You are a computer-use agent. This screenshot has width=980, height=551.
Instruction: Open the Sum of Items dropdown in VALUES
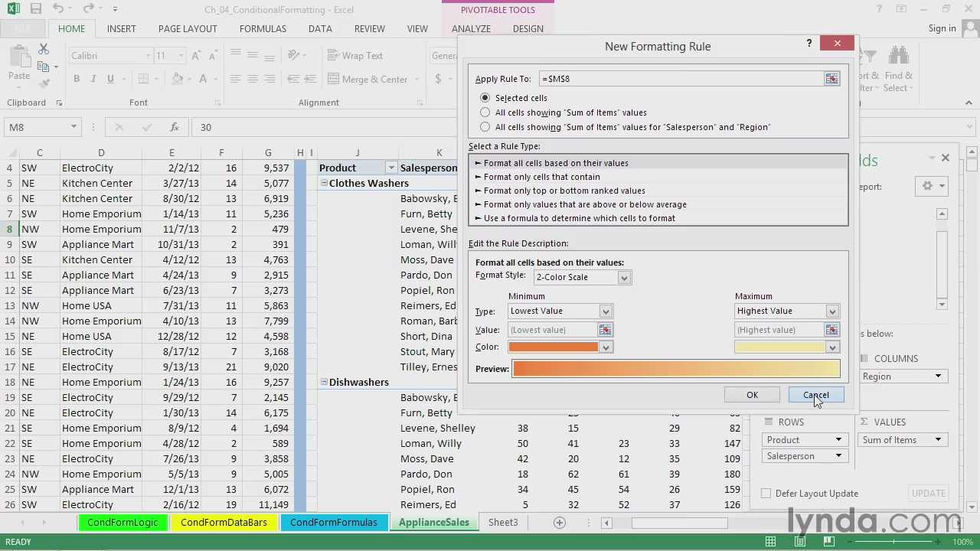click(937, 440)
